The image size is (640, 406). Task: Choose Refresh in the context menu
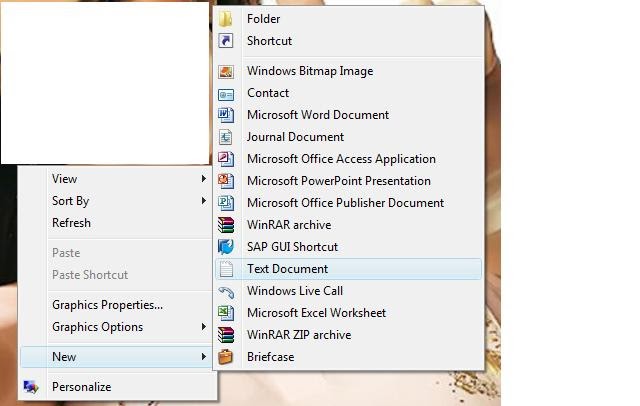(x=71, y=223)
